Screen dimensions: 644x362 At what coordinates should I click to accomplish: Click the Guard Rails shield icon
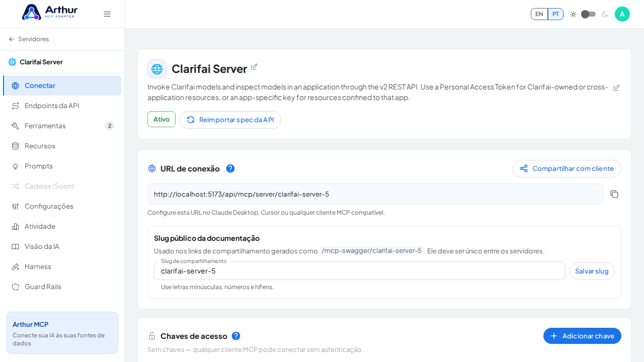click(16, 287)
